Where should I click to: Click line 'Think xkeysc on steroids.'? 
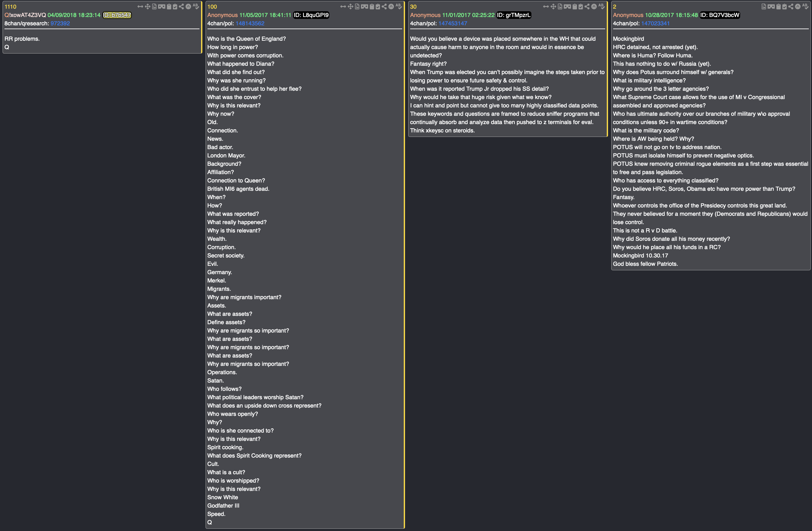tap(442, 131)
